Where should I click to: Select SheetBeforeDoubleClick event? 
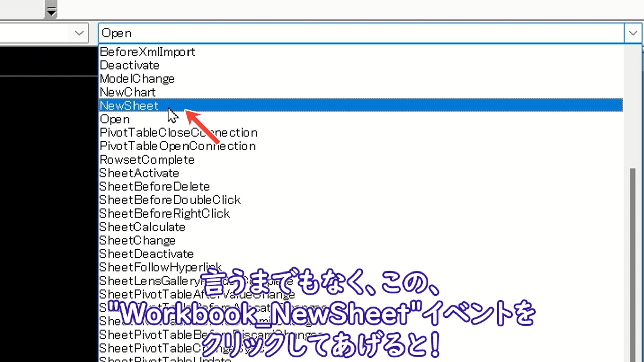point(170,200)
